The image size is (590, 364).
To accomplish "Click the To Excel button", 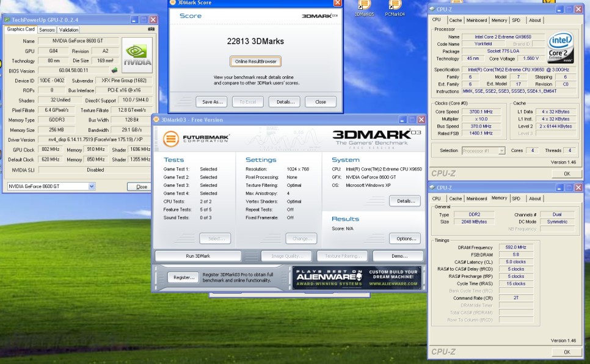I will click(248, 101).
